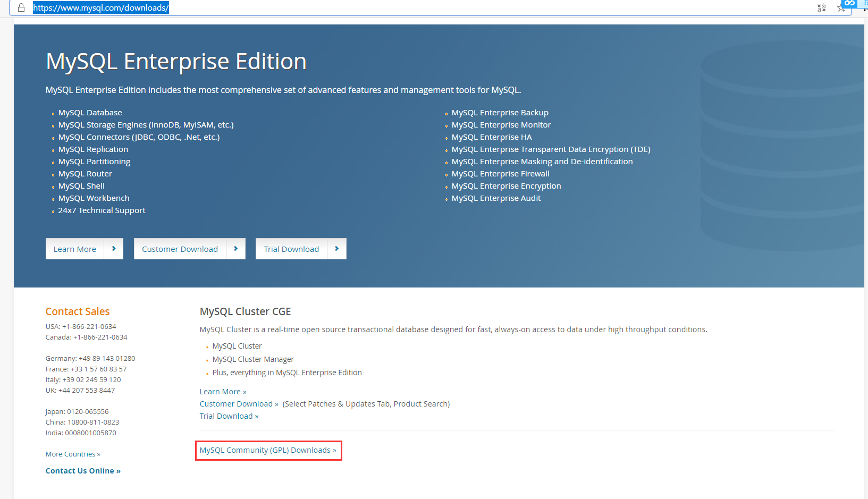This screenshot has width=868, height=499.
Task: Click the MySQL Enterprise Backup list item
Action: (500, 113)
